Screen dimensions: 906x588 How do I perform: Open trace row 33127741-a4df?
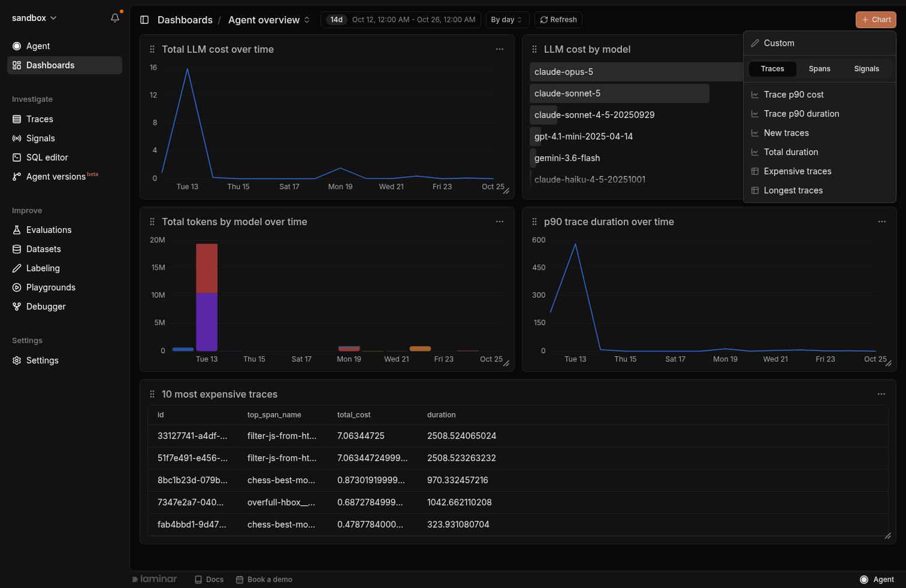pos(518,436)
